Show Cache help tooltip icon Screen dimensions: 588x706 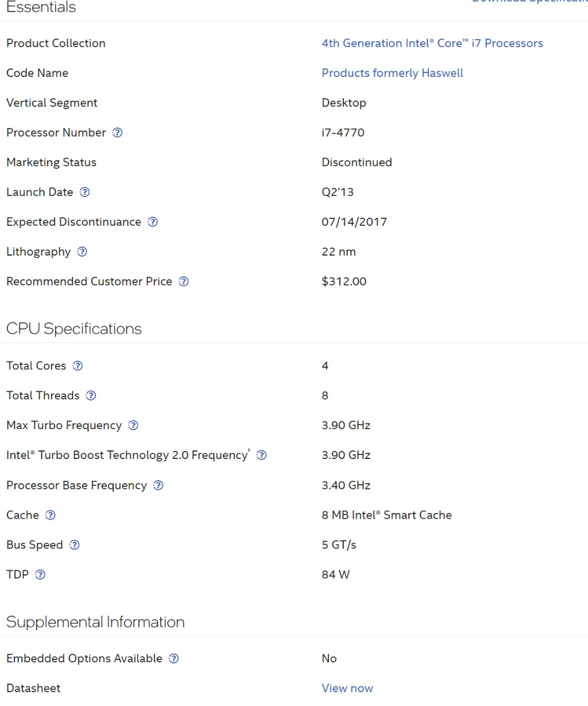point(51,515)
